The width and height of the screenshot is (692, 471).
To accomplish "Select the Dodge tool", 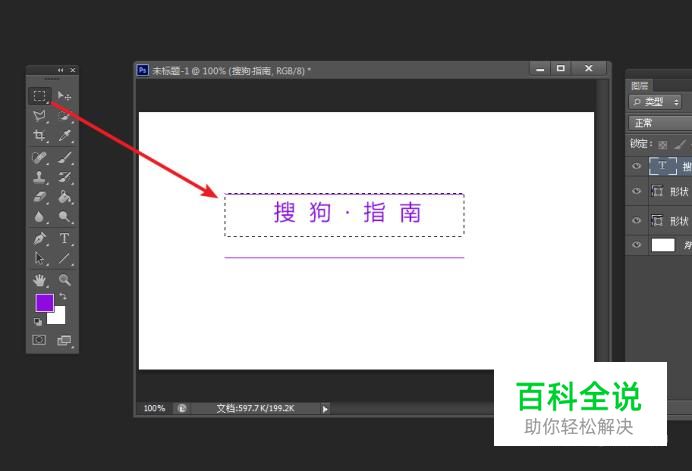I will point(64,216).
